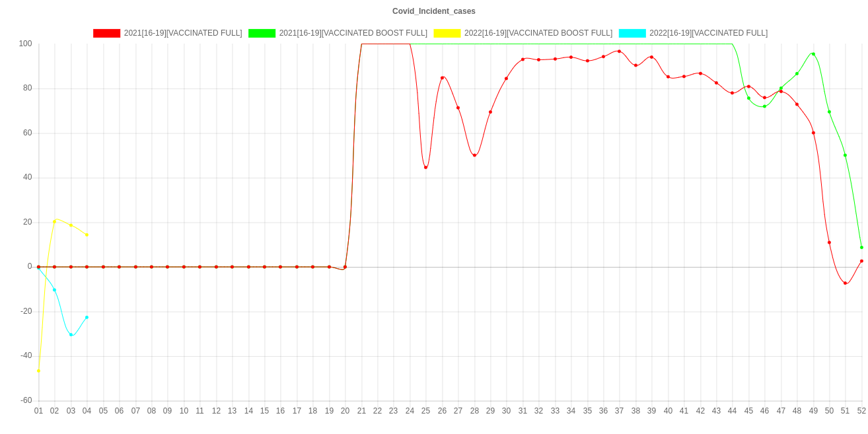Select the green peak point at week 49
Screen dimensions: 868x434
pos(813,54)
